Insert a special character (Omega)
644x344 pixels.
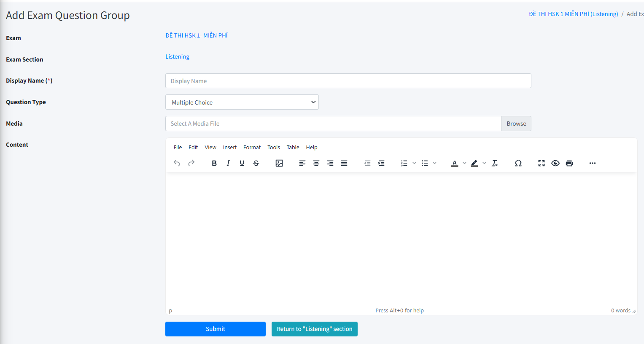click(x=518, y=163)
